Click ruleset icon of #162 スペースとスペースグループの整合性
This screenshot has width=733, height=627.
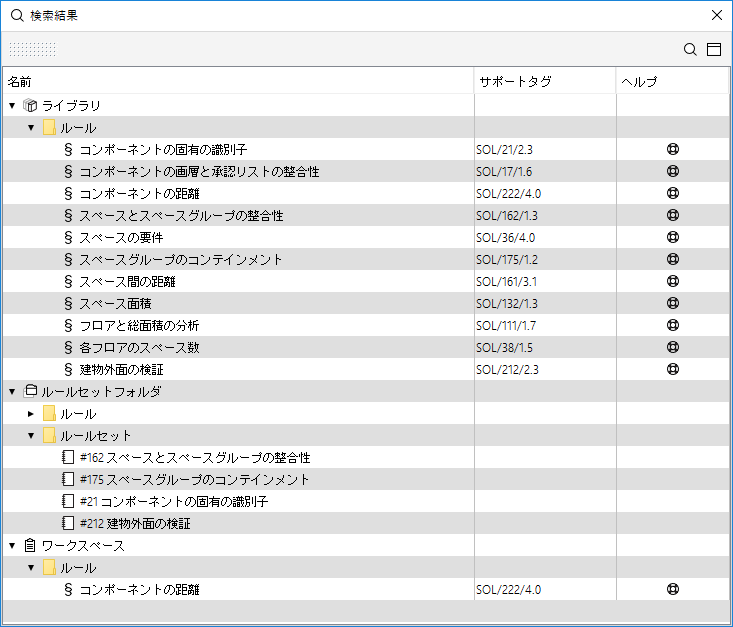click(x=68, y=457)
